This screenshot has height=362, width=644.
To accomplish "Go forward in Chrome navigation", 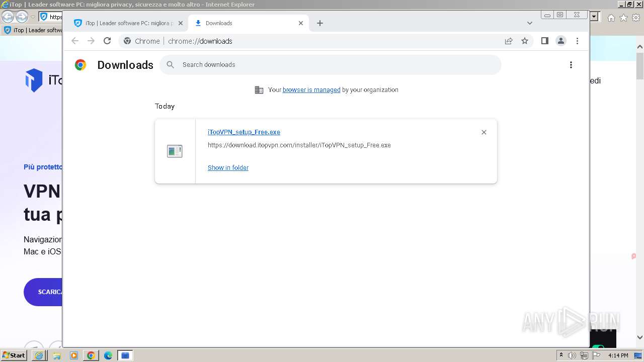I will pos(91,41).
